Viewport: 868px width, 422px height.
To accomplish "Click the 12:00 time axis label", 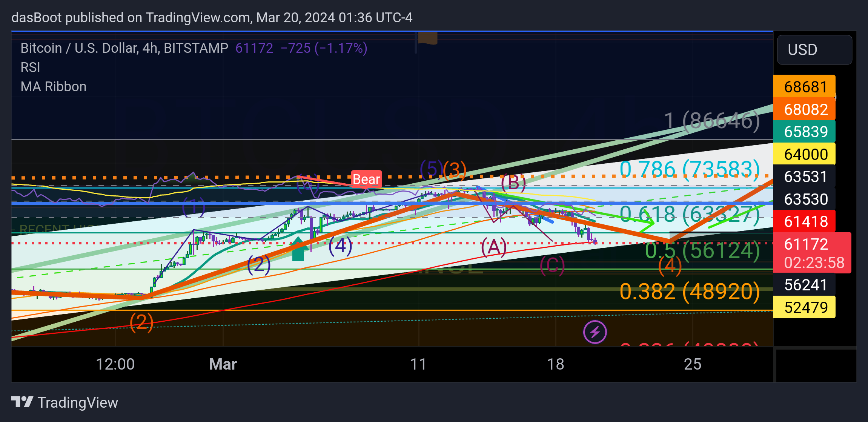I will point(115,364).
